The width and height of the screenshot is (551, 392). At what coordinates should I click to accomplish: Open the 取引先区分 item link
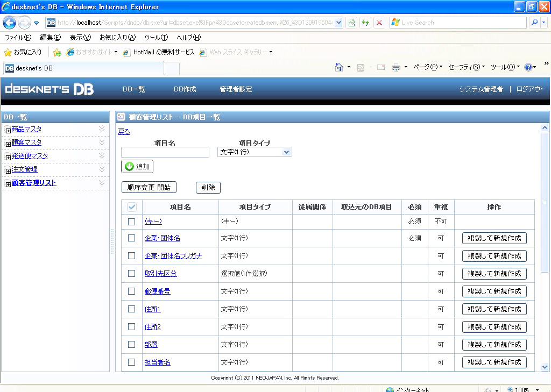pos(160,274)
